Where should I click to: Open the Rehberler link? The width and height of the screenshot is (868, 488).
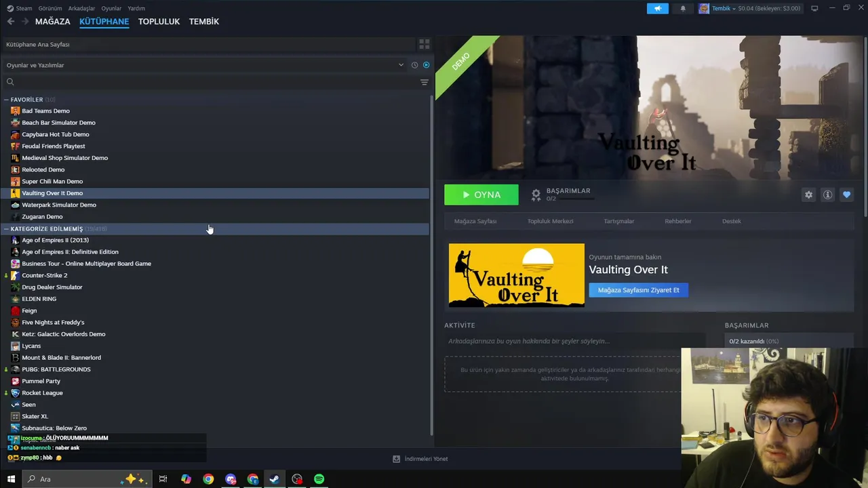tap(678, 221)
